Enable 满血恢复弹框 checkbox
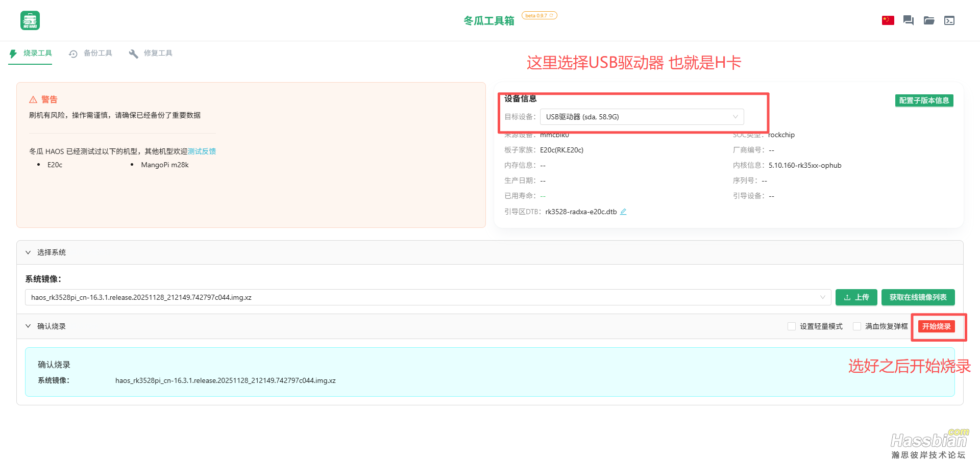 (857, 326)
